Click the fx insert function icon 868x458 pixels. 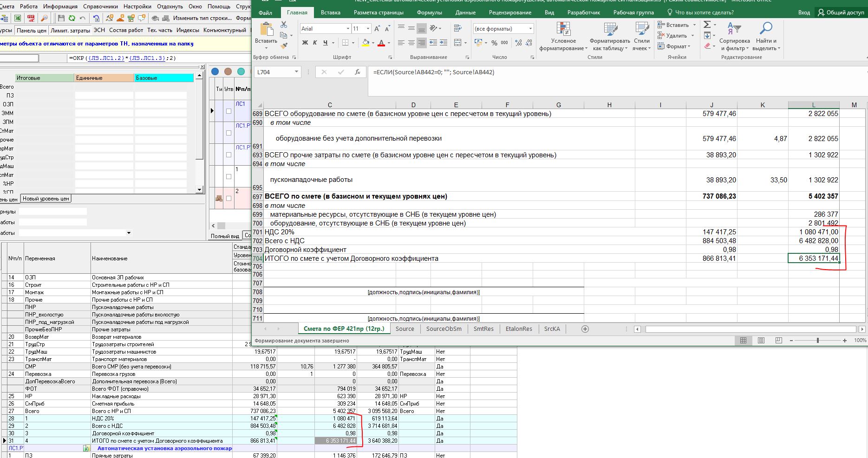tap(357, 72)
